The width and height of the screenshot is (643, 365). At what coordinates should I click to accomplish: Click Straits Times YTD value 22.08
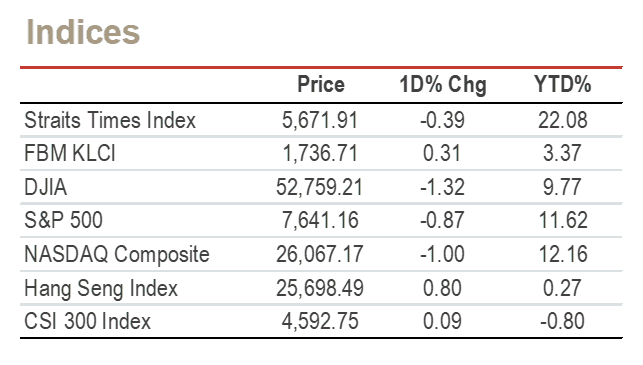coord(563,121)
